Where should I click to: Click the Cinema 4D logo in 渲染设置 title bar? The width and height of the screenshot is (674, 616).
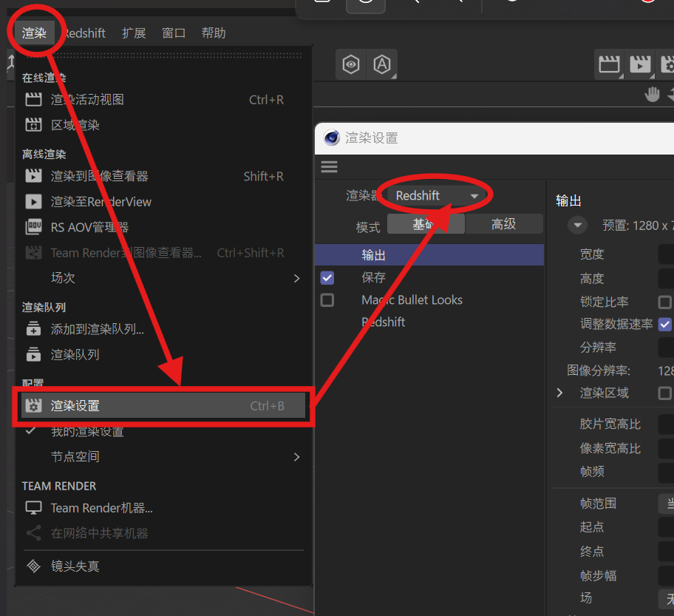point(332,138)
